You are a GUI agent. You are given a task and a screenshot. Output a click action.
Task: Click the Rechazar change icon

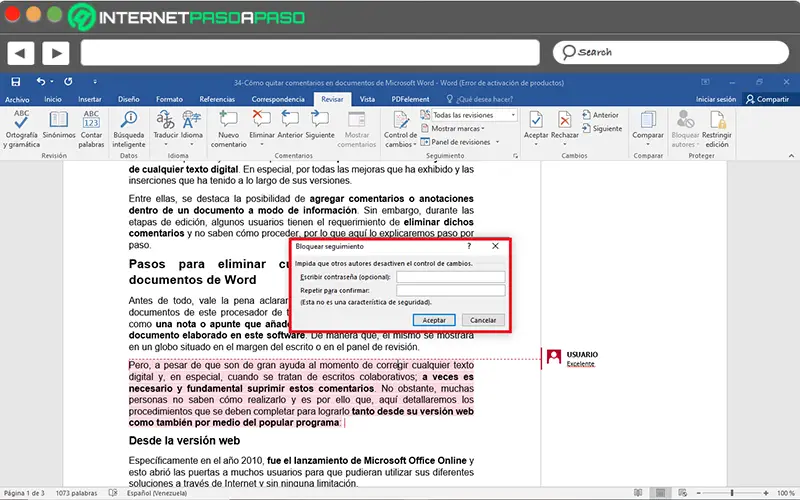(564, 120)
